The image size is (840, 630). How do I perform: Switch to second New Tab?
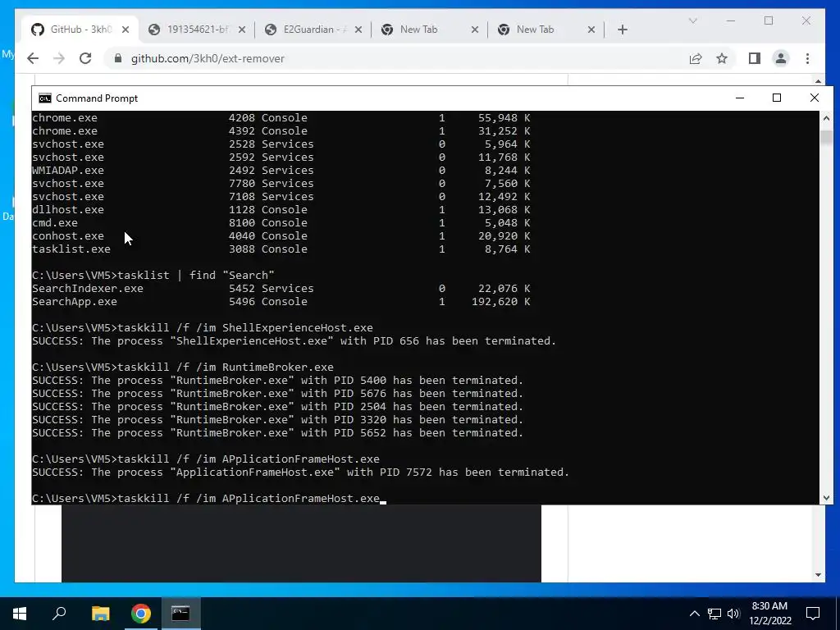[547, 30]
